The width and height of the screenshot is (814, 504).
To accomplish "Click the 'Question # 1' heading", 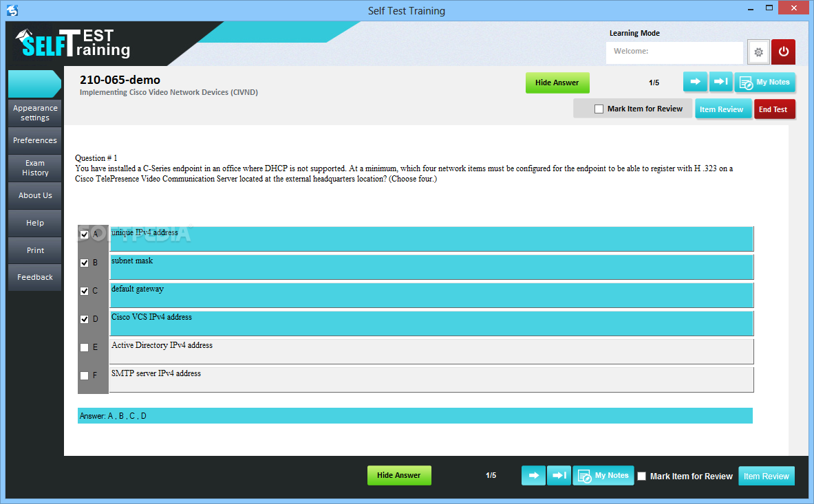I will (96, 158).
